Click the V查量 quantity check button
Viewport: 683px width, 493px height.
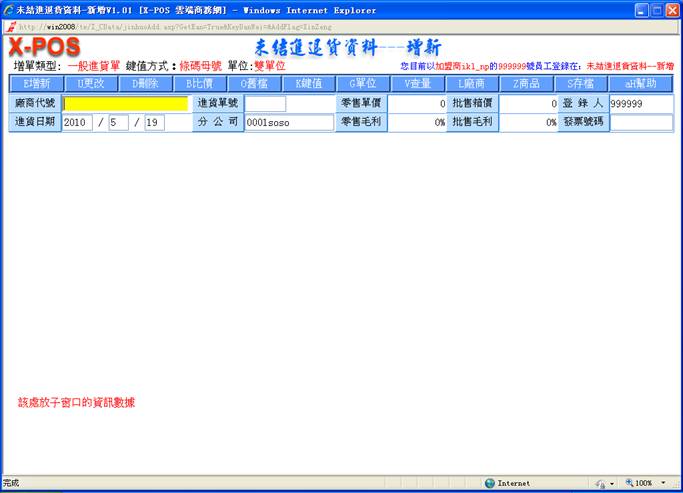[x=417, y=84]
